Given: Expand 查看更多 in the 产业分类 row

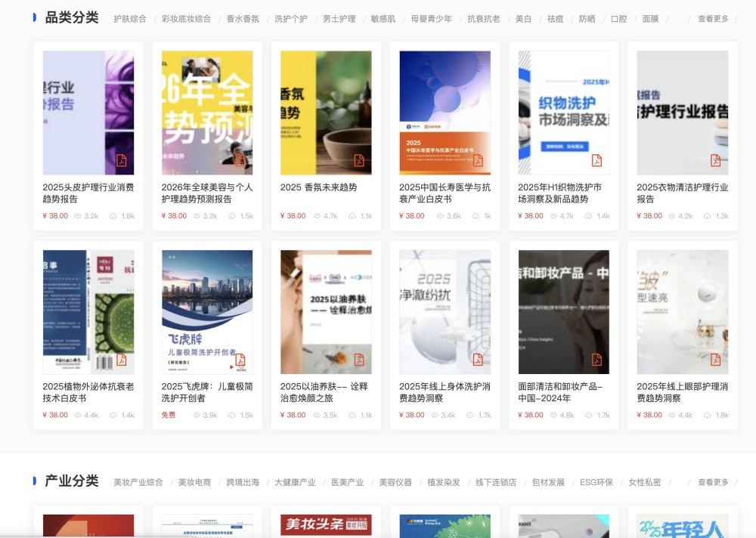Looking at the screenshot, I should (713, 482).
